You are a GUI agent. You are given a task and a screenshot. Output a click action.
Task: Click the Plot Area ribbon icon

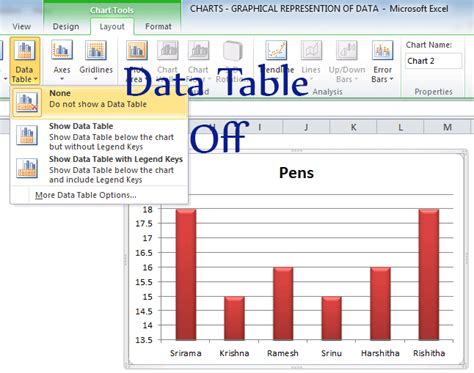tap(136, 50)
